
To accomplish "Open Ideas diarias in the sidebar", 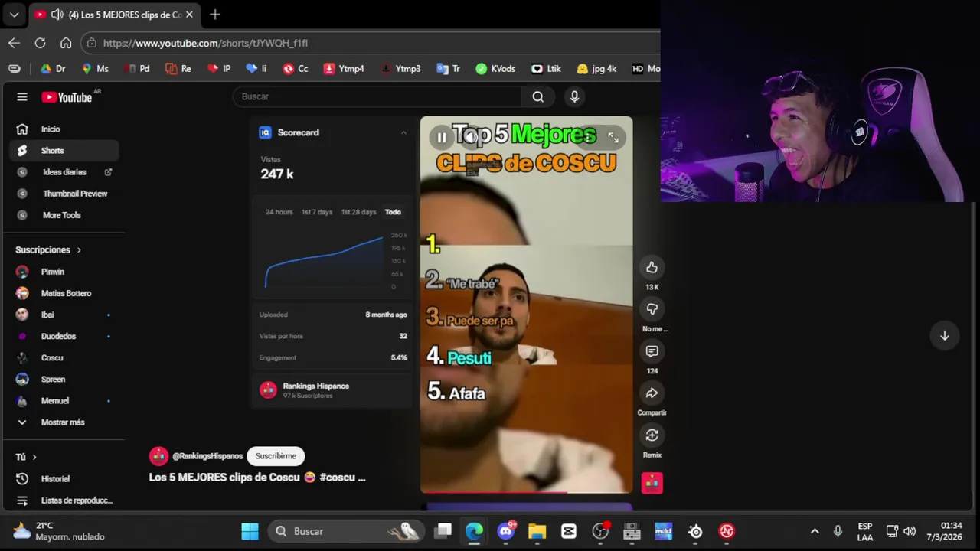I will click(x=64, y=172).
